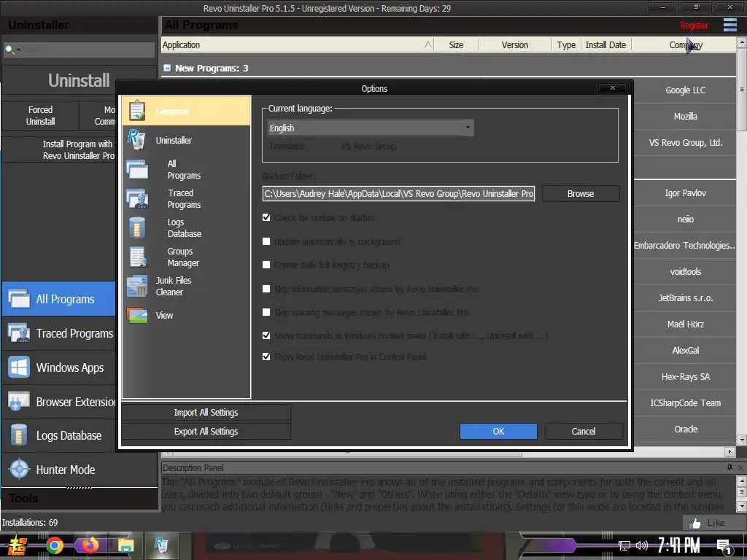Open the Start menu
747x560 pixels.
[x=18, y=545]
